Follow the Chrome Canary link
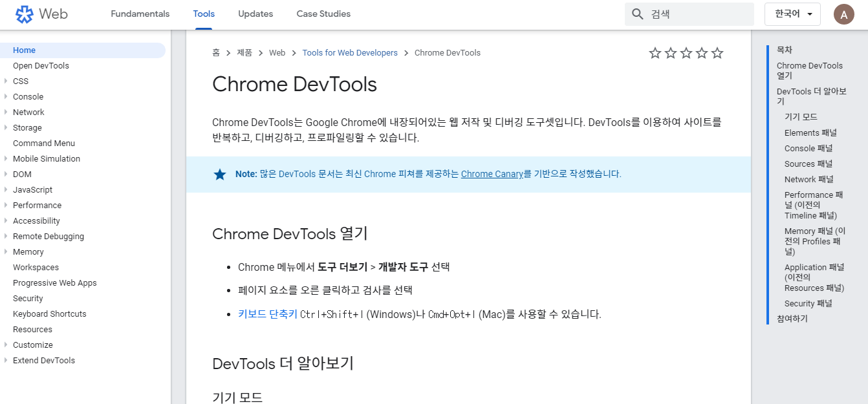 click(x=492, y=174)
